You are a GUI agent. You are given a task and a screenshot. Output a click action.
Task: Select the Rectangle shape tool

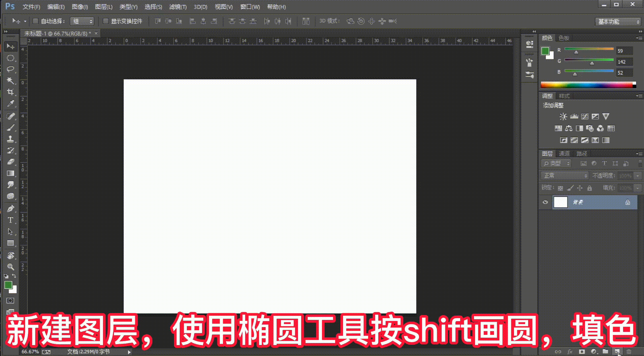coord(11,243)
